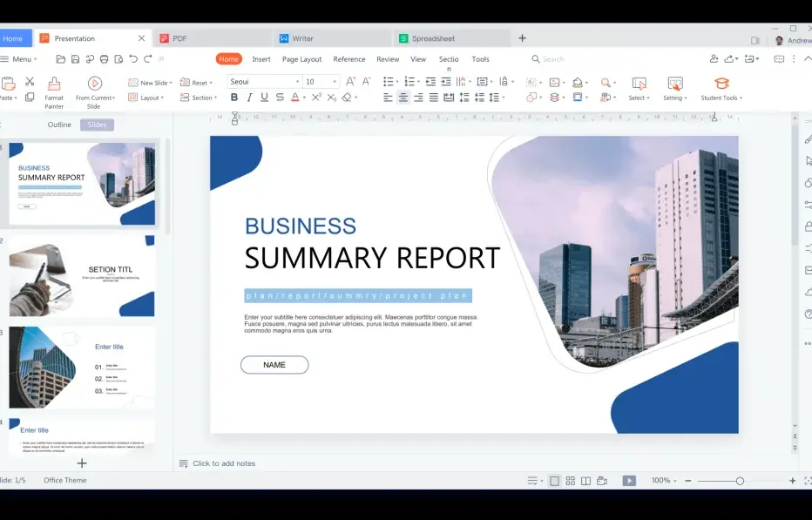Add a new slide with the plus button
The height and width of the screenshot is (520, 812).
(82, 463)
